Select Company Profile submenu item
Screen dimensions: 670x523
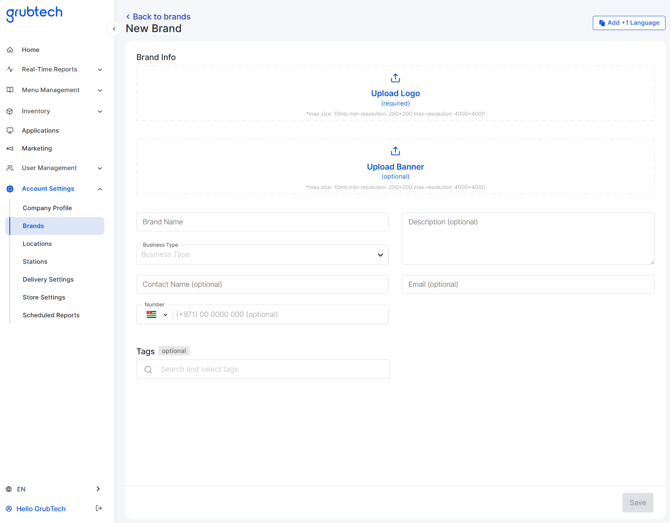47,208
